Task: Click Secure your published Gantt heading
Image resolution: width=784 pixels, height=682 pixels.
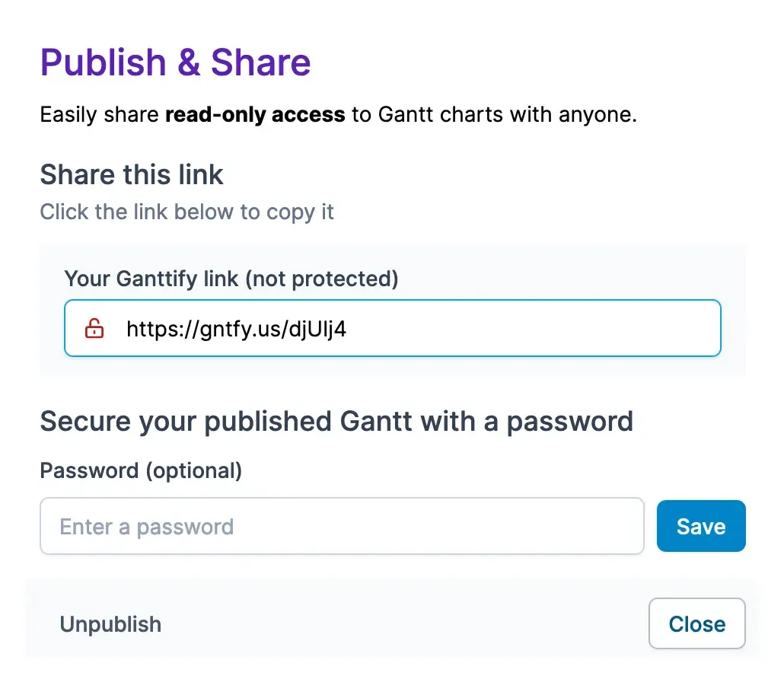Action: 336,421
